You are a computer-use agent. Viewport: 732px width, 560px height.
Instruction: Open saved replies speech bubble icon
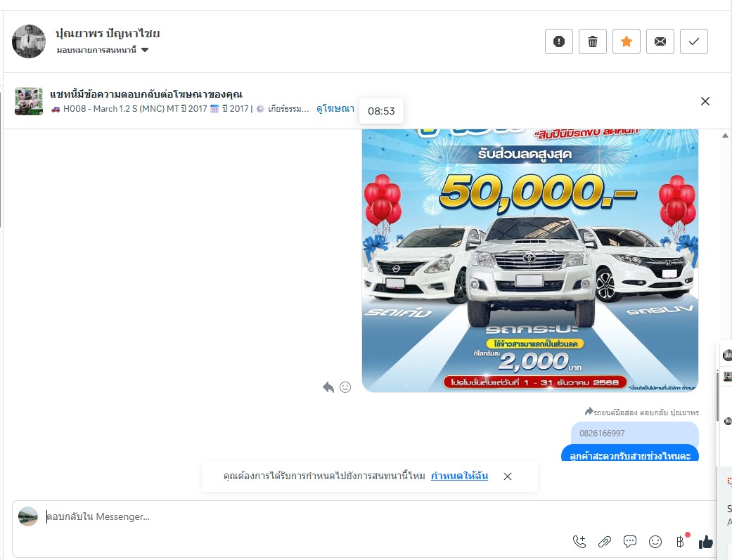coord(630,541)
